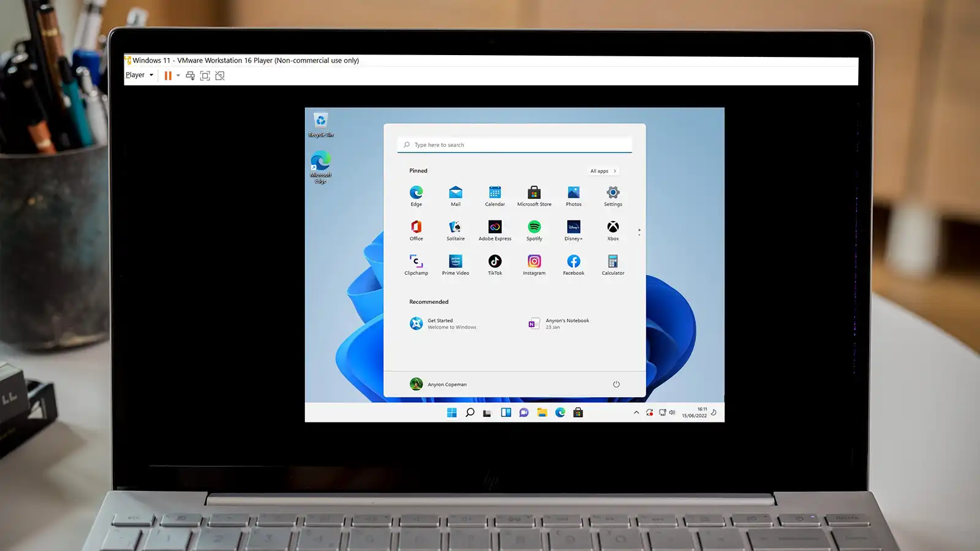This screenshot has height=551, width=980.
Task: Click the All apps button
Action: coord(603,171)
